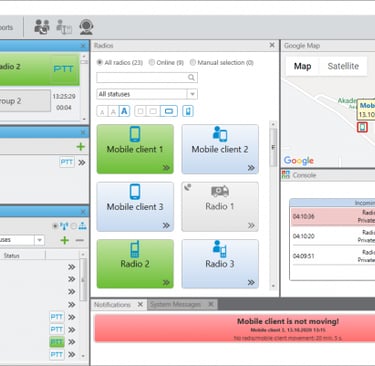Image resolution: width=375 pixels, height=366 pixels.
Task: Open the no movement 20 min notification link
Action: coord(288,338)
